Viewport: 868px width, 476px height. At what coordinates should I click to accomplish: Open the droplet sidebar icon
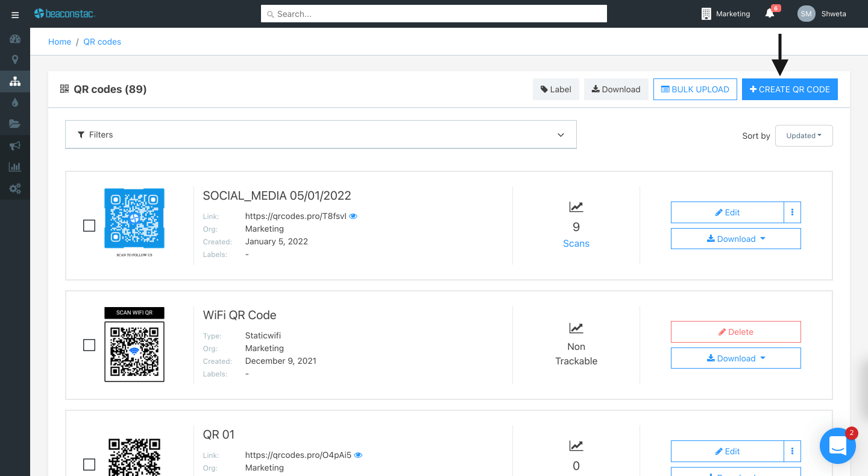[x=15, y=103]
